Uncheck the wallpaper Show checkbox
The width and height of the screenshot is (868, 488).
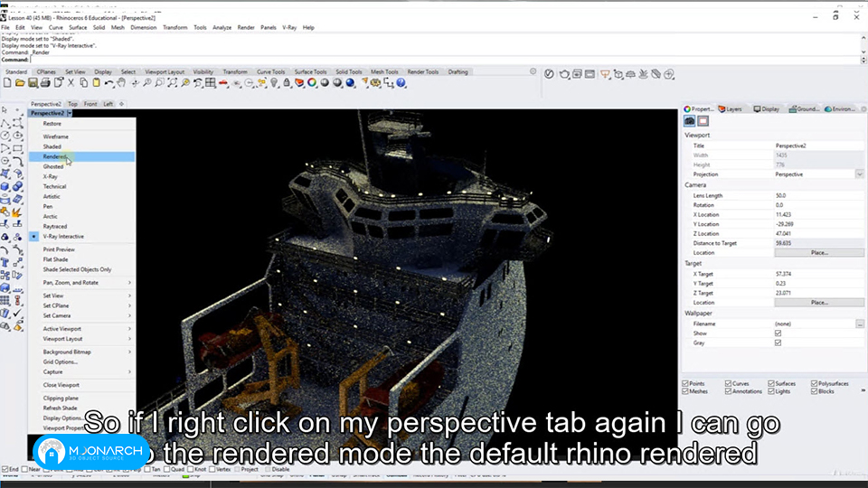click(x=778, y=333)
